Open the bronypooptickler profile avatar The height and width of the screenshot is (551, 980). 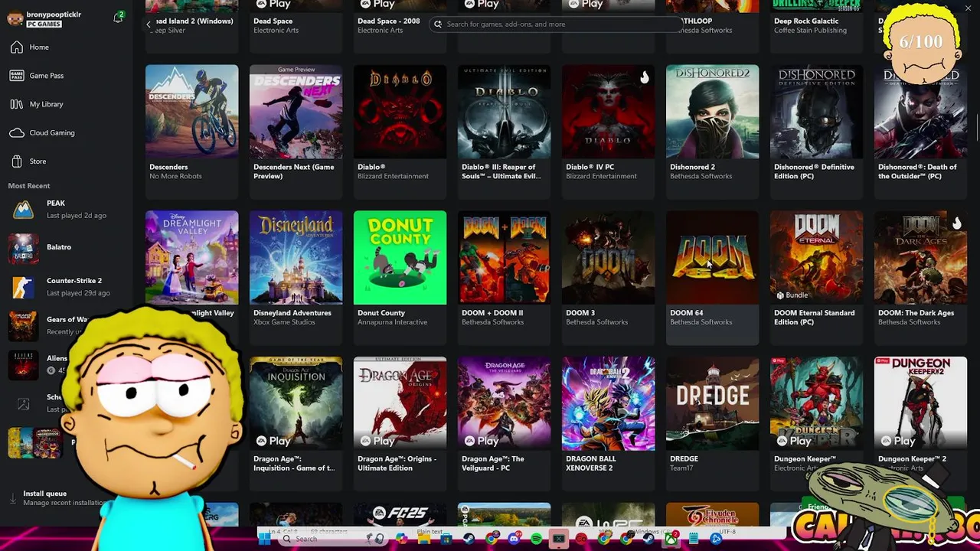tap(15, 18)
